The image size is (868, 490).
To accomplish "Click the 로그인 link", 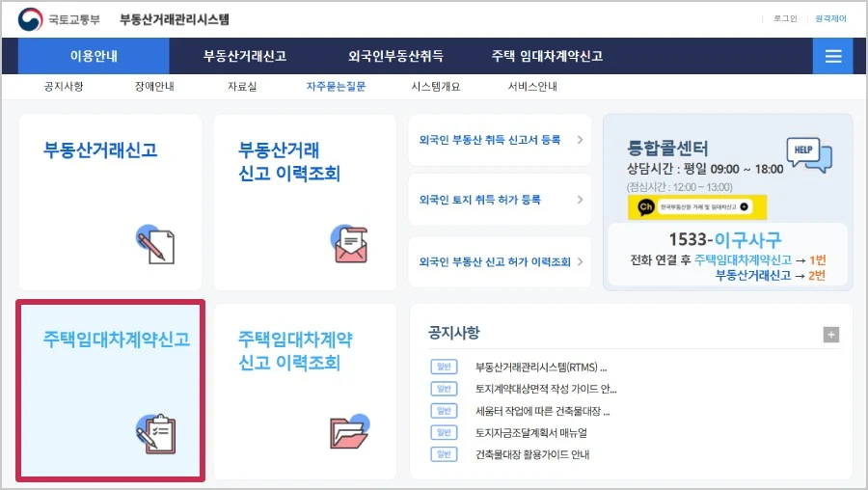I will click(785, 19).
